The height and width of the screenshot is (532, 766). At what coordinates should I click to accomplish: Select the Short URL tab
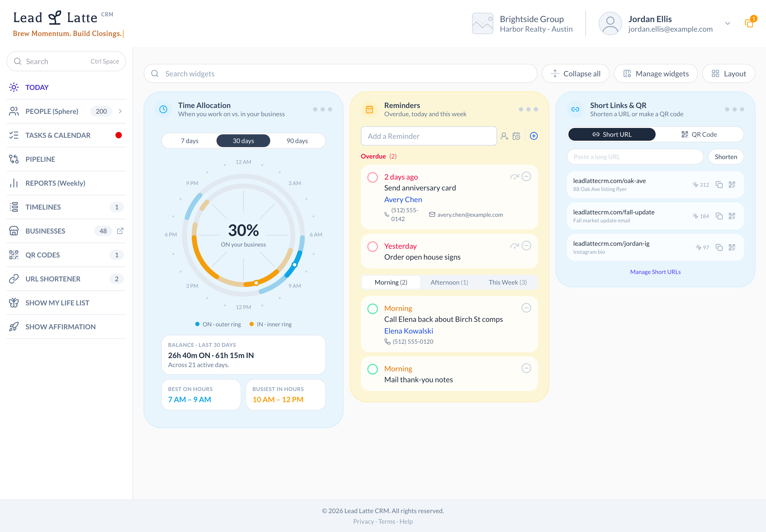(x=612, y=135)
